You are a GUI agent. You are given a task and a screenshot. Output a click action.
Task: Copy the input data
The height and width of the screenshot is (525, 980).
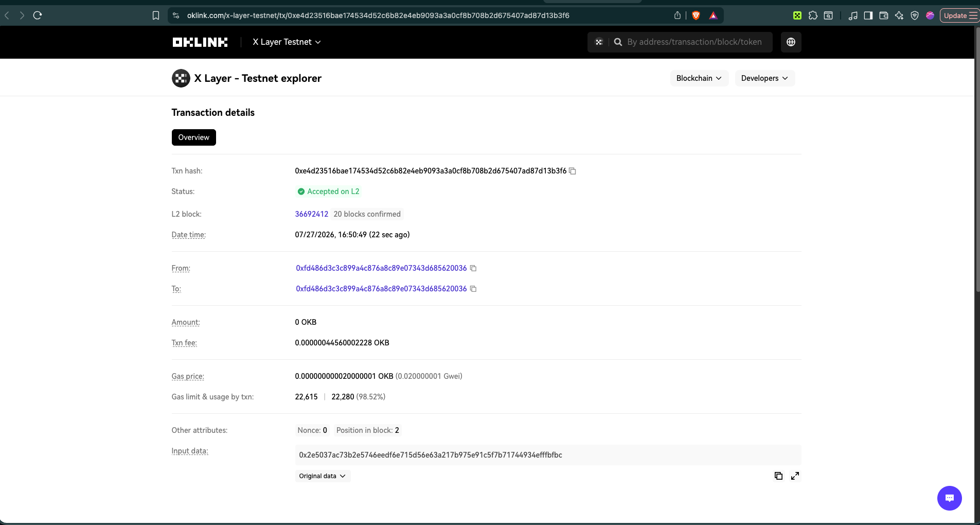coord(778,476)
